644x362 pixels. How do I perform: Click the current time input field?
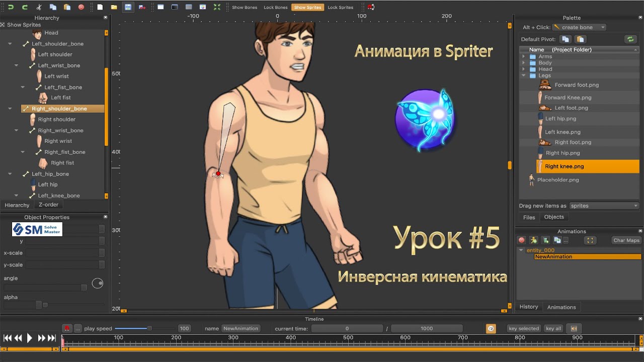(x=347, y=328)
